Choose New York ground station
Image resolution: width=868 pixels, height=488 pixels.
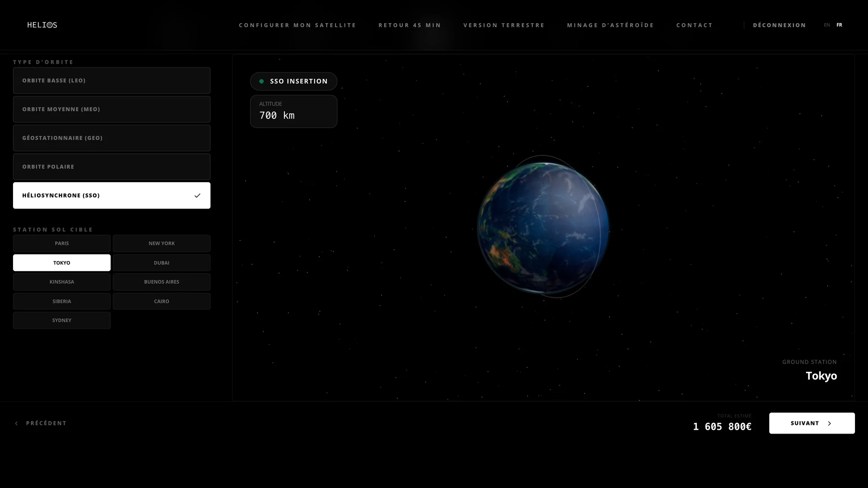[x=162, y=243]
